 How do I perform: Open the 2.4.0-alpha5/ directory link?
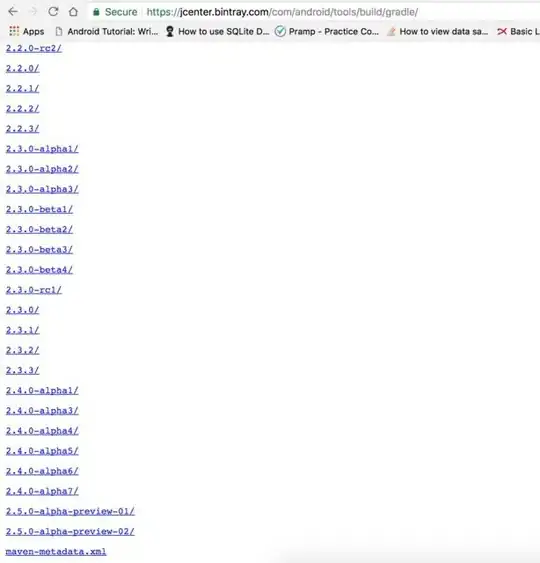(42, 451)
